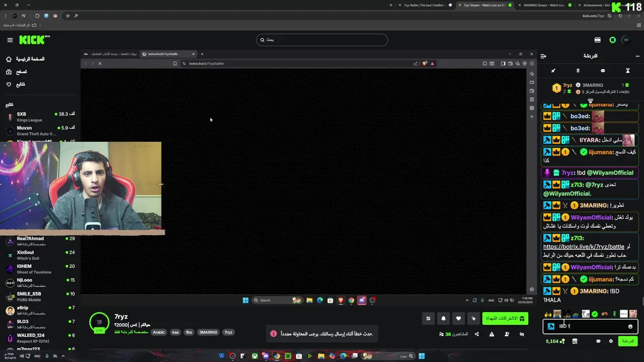The image size is (644, 362).
Task: Open Muvxn channel in following list
Action: (x=40, y=131)
